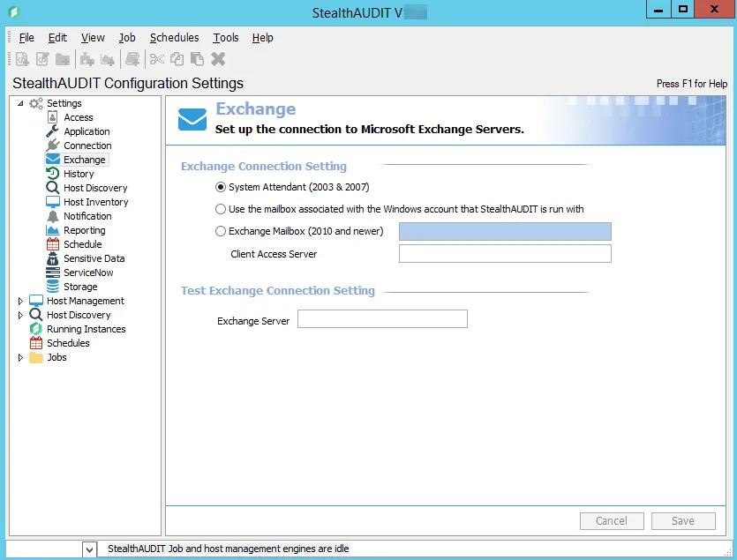Click the Access badge icon in tree

(x=53, y=117)
